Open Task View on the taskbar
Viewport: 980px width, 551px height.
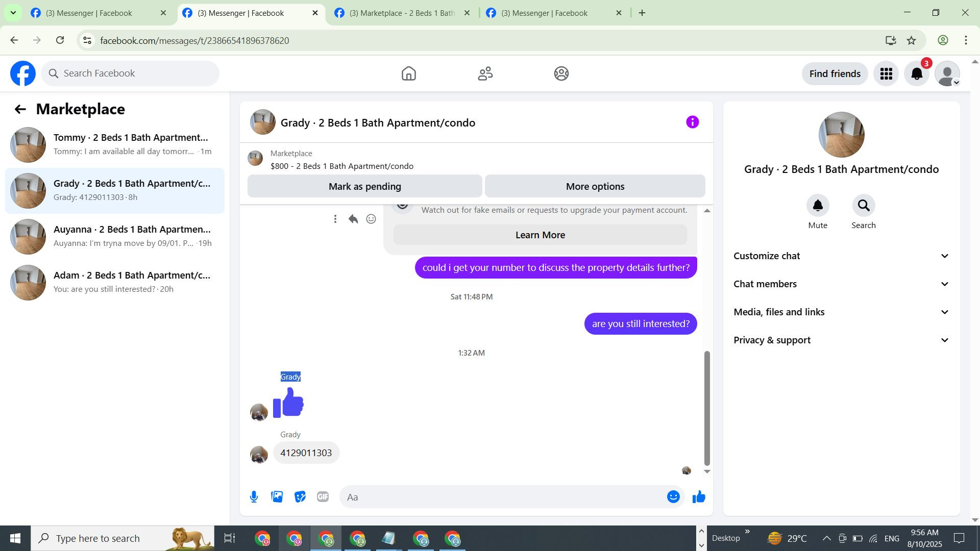click(230, 538)
